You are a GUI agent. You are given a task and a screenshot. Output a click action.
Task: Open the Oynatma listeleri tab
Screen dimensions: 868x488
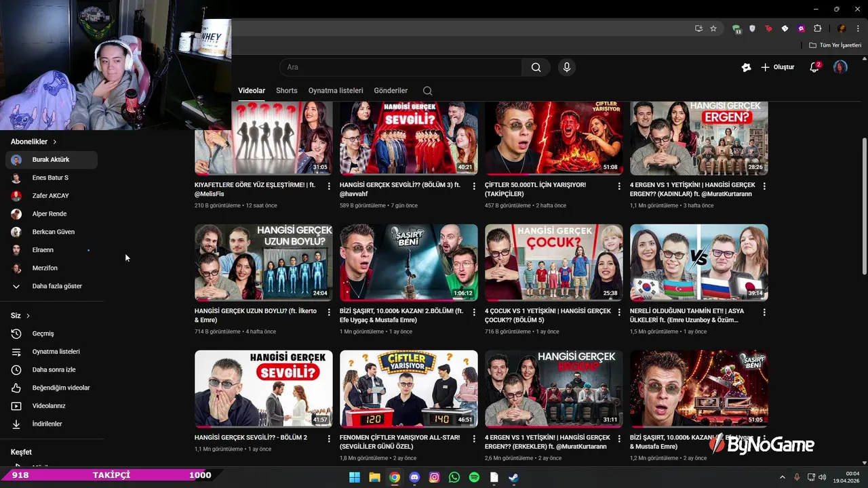[336, 91]
